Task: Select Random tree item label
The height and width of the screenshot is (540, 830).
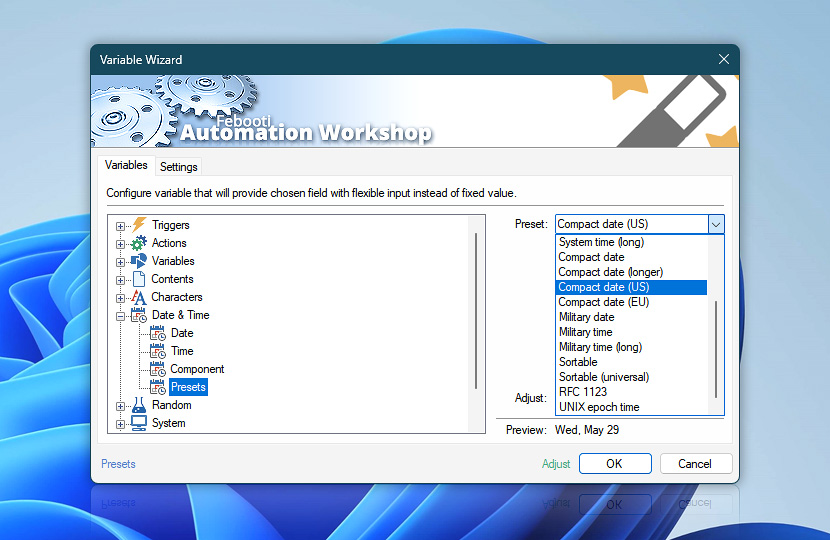Action: (172, 405)
